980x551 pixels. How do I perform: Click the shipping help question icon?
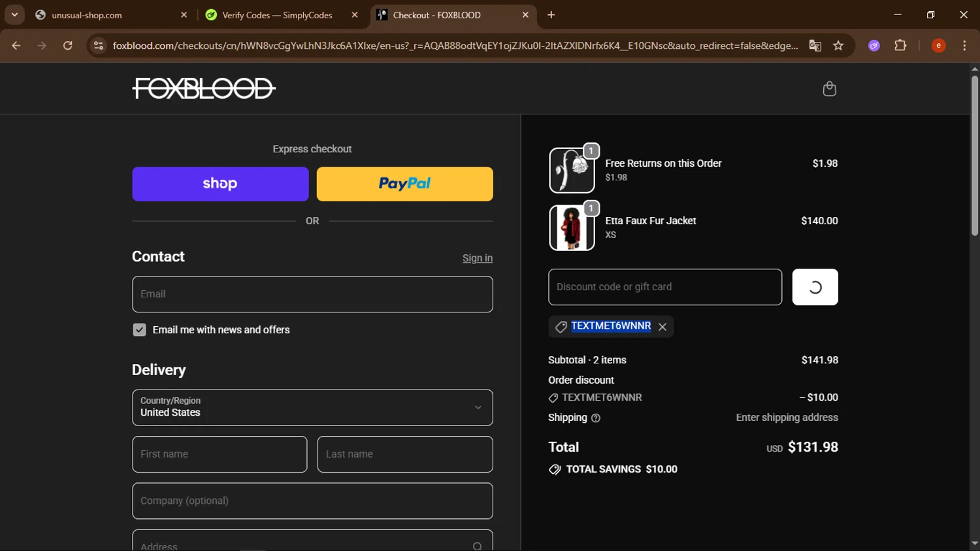pos(596,418)
